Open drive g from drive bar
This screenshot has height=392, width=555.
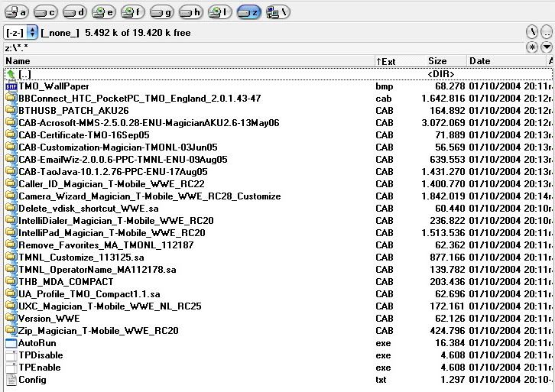click(161, 12)
